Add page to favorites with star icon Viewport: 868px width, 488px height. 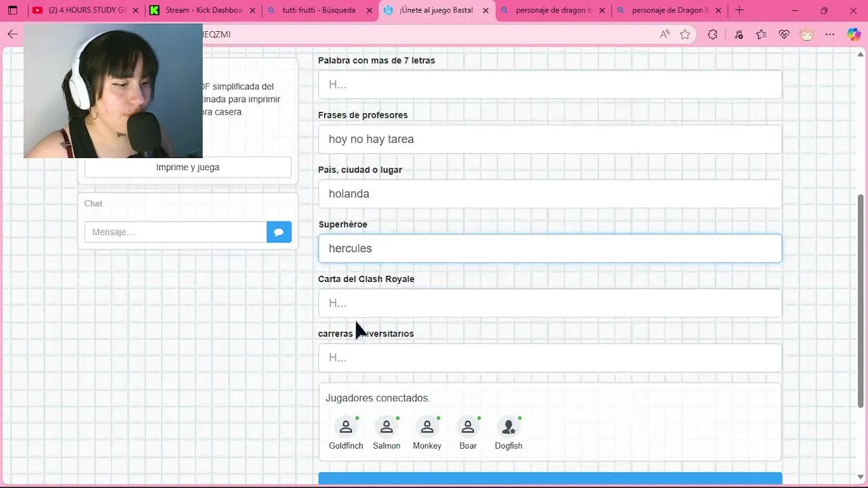click(685, 35)
